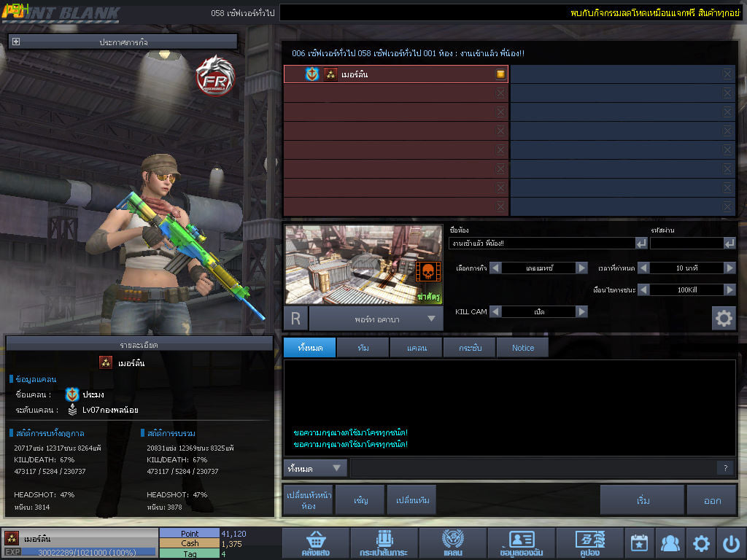Close the red team slot directly below เมอร์ลิน

pos(500,93)
